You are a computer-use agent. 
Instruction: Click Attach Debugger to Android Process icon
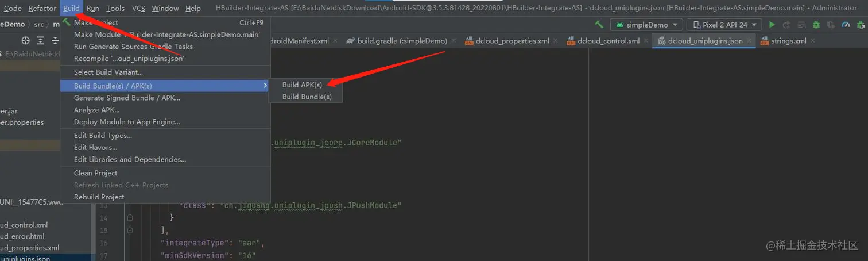861,25
